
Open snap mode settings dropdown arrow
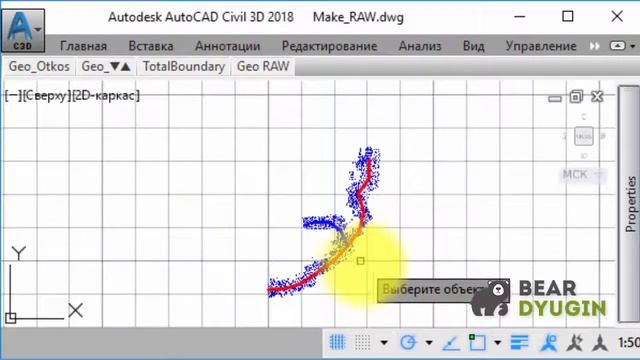(x=384, y=343)
